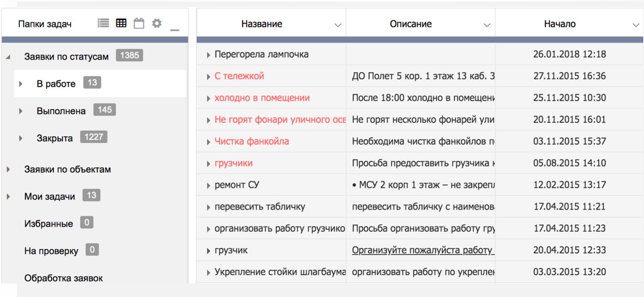644x297 pixels.
Task: Open task 'грузчик' from 20.04.2015
Action: [x=231, y=250]
